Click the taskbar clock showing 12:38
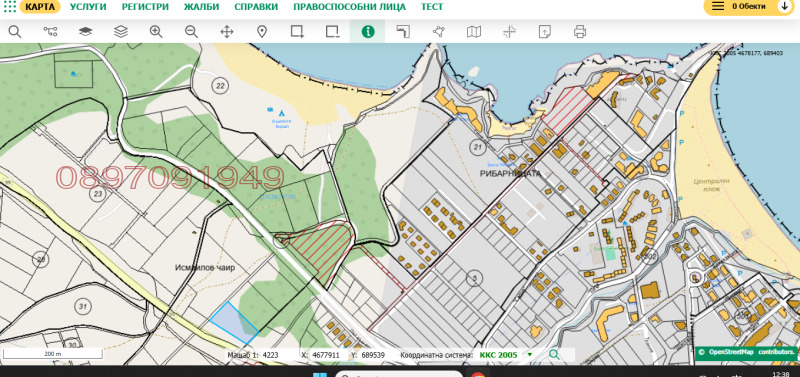The height and width of the screenshot is (377, 800). tap(781, 374)
